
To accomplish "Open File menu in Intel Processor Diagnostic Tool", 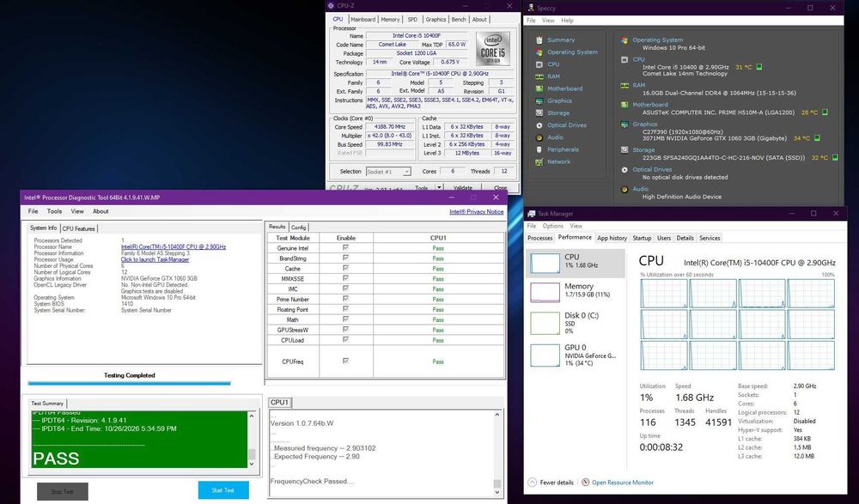I will click(x=33, y=211).
